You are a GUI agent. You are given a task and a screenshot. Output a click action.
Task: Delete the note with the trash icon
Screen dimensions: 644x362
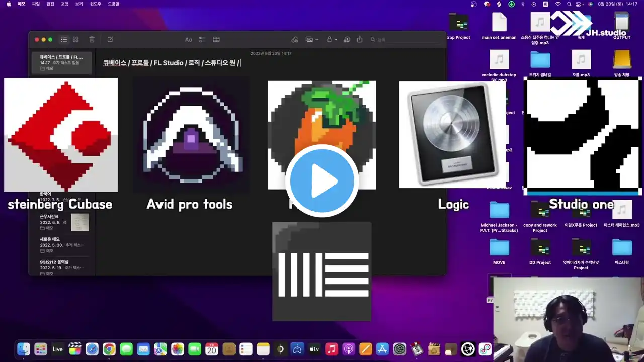click(x=92, y=39)
